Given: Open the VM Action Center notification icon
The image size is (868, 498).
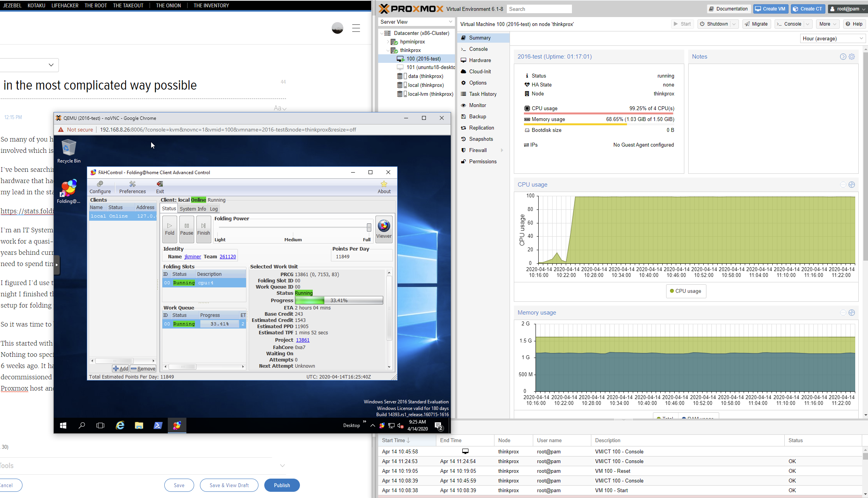Looking at the screenshot, I should click(439, 426).
